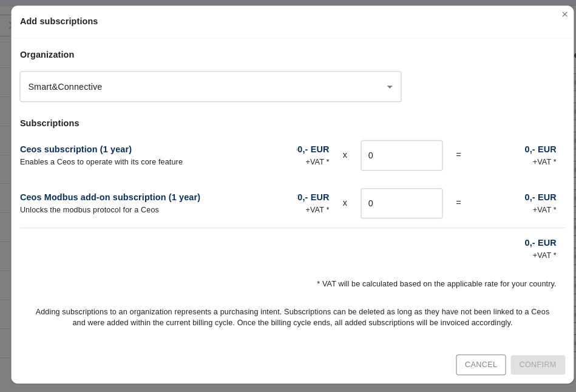The width and height of the screenshot is (576, 392).
Task: Click the Ceos subscription quantity field
Action: tap(401, 155)
